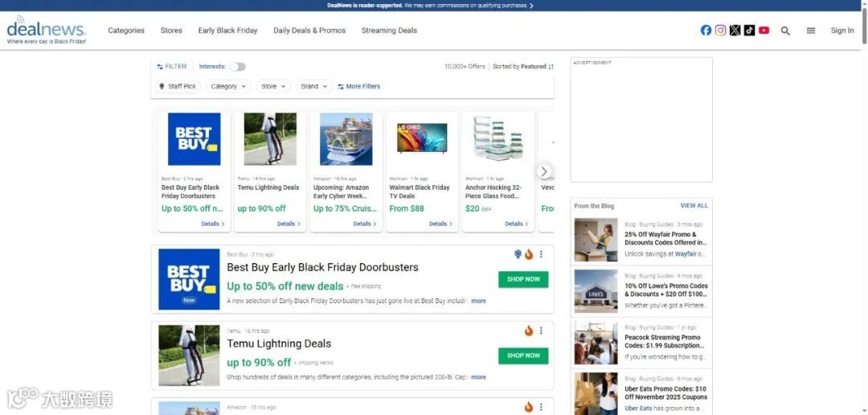Click '10,000+ Offers' count
Image resolution: width=868 pixels, height=415 pixels.
click(x=465, y=67)
